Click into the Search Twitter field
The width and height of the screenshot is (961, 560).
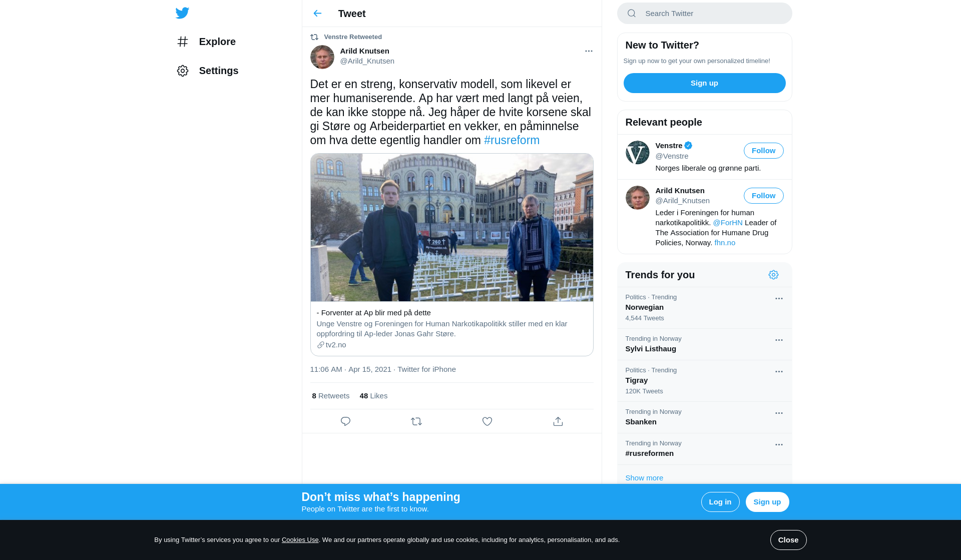[704, 14]
